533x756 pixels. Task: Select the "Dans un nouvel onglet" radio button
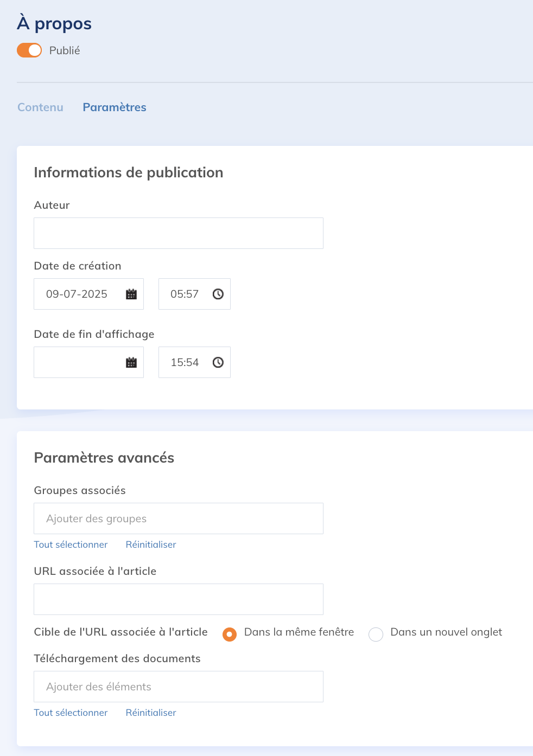(376, 634)
